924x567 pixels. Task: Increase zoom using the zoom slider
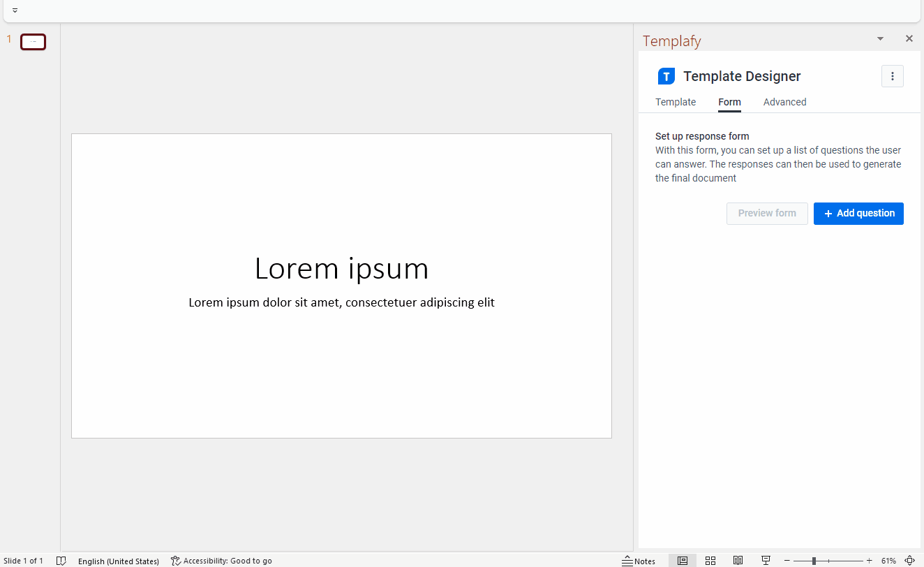point(869,560)
